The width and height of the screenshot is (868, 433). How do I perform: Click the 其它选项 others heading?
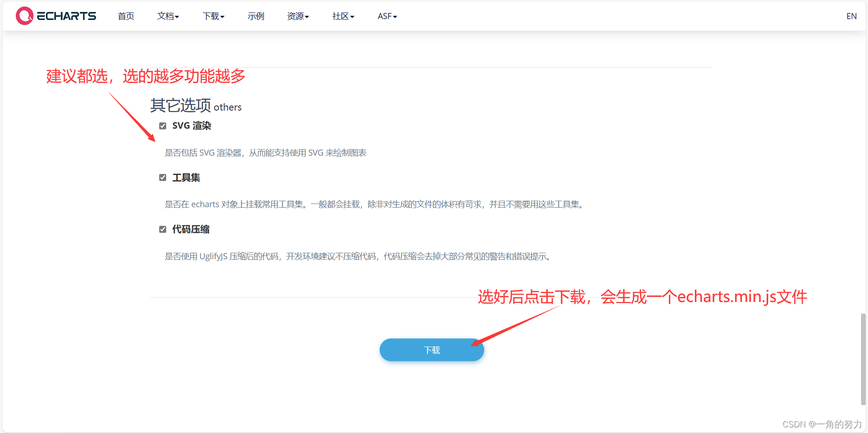coord(196,105)
